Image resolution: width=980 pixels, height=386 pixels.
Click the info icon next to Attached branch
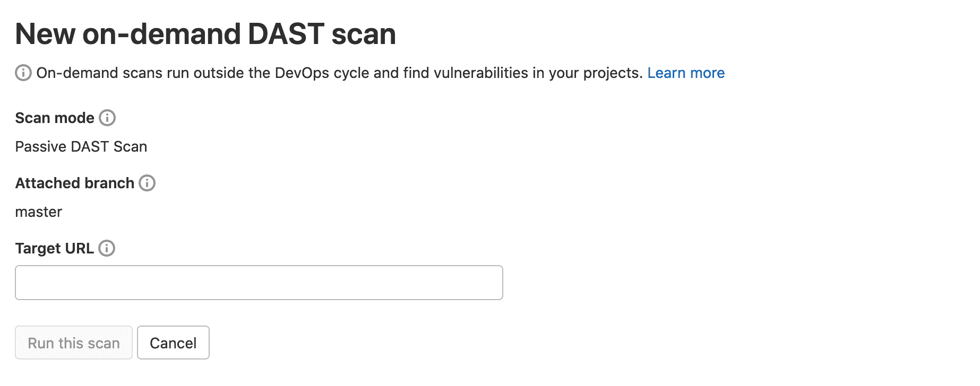coord(148,183)
